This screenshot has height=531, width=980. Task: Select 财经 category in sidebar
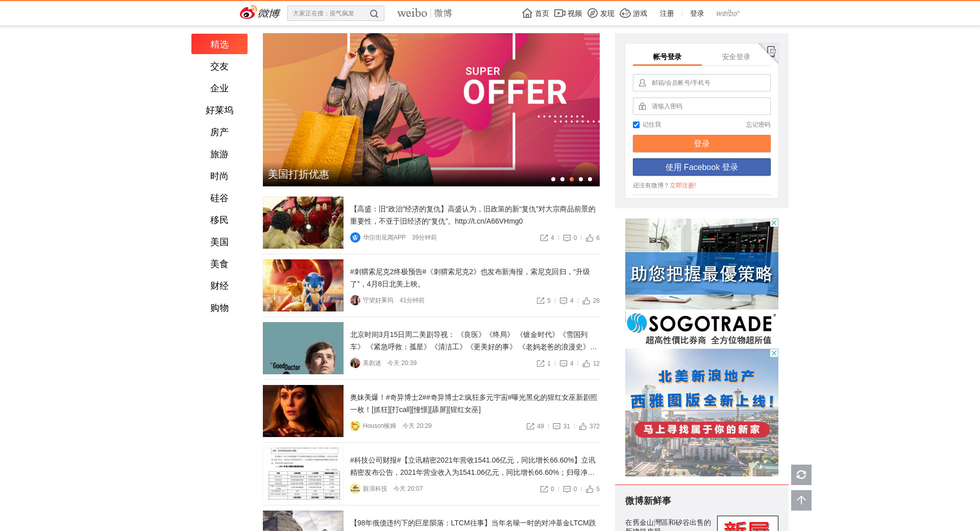pos(219,286)
